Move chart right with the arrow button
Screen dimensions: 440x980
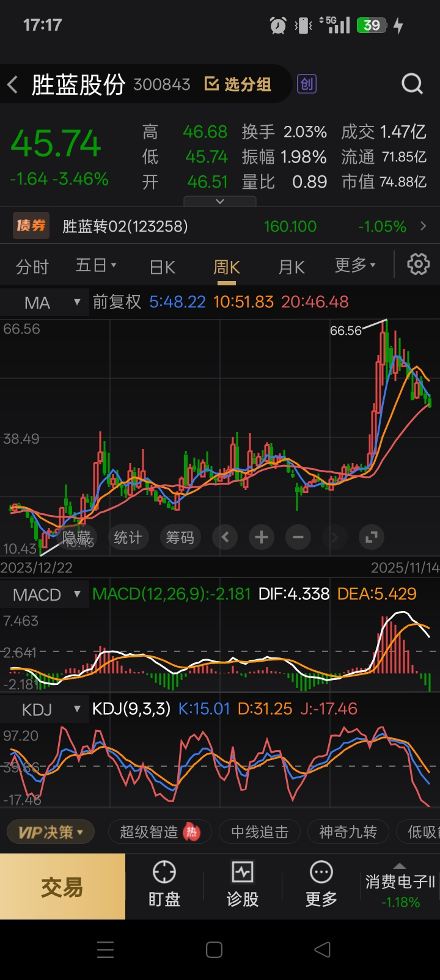click(334, 538)
